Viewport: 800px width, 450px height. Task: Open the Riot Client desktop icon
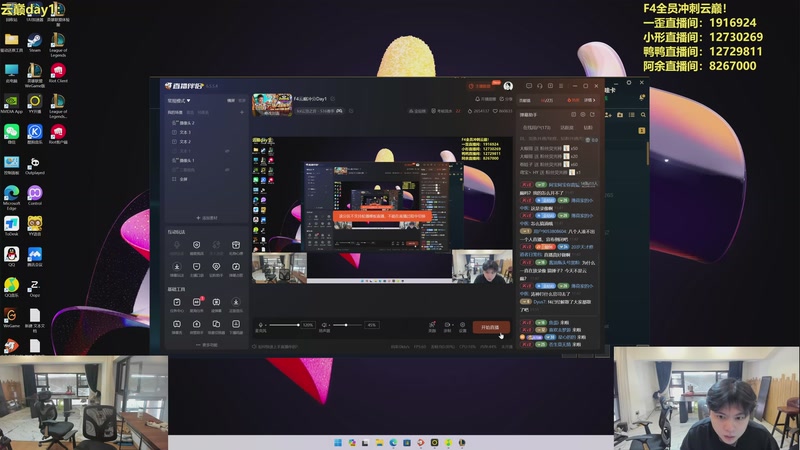[x=58, y=73]
